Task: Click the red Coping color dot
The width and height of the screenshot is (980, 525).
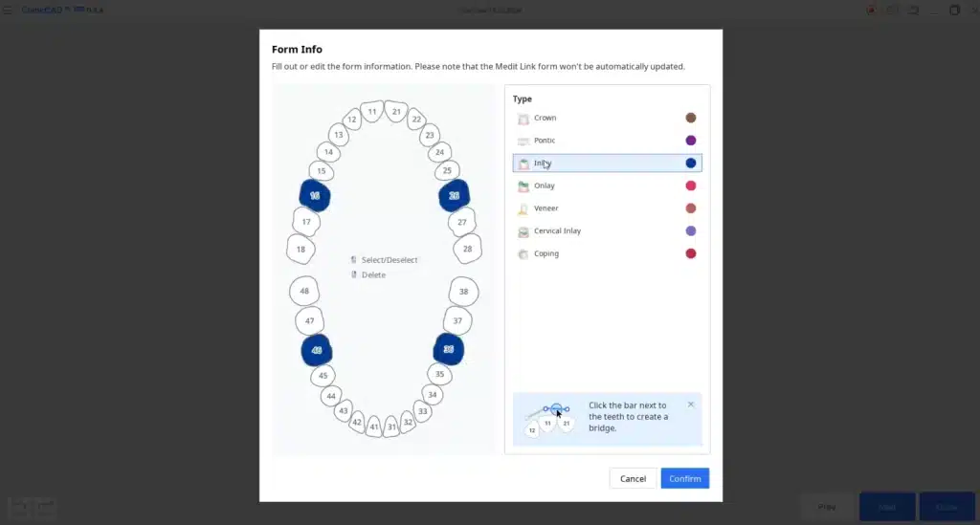Action: pyautogui.click(x=691, y=253)
